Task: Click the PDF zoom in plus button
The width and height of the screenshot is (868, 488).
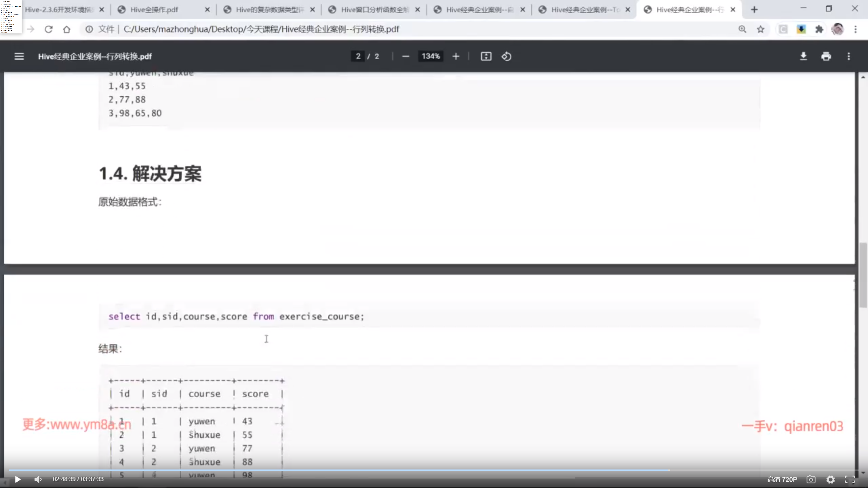Action: pos(456,56)
